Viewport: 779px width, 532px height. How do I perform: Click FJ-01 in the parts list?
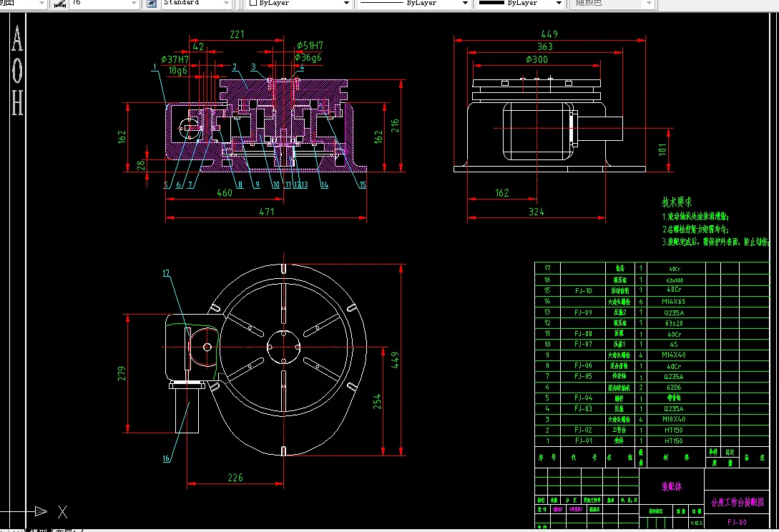pos(583,440)
